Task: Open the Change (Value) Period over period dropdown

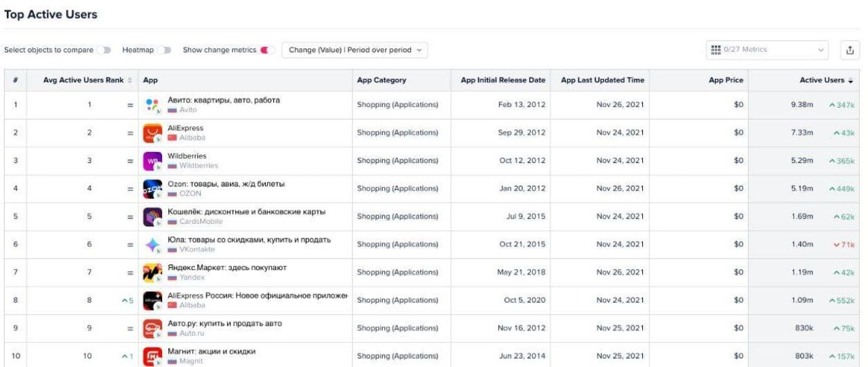Action: 355,50
